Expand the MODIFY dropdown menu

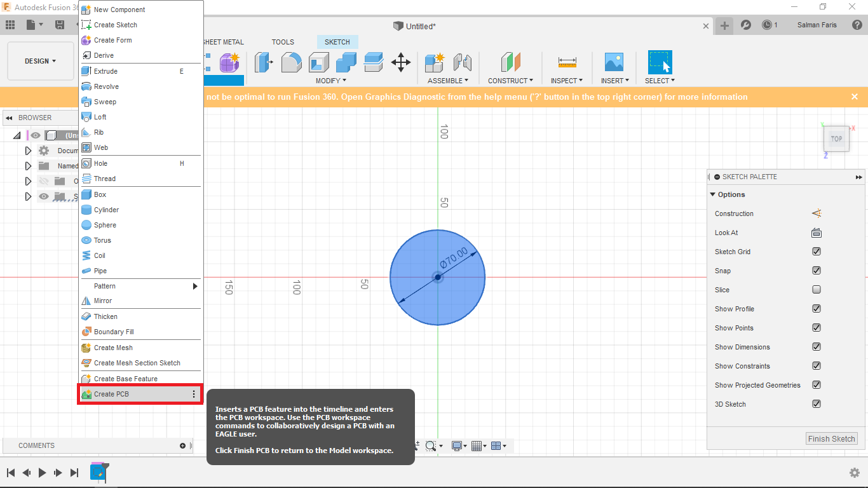331,81
